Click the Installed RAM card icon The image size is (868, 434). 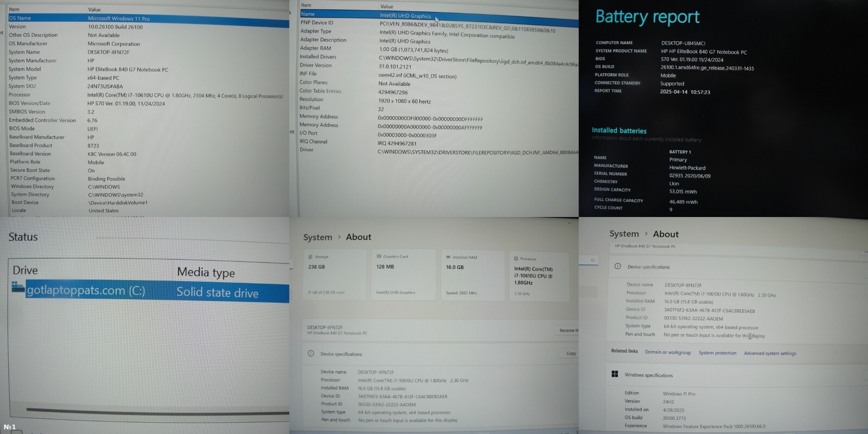[x=448, y=257]
